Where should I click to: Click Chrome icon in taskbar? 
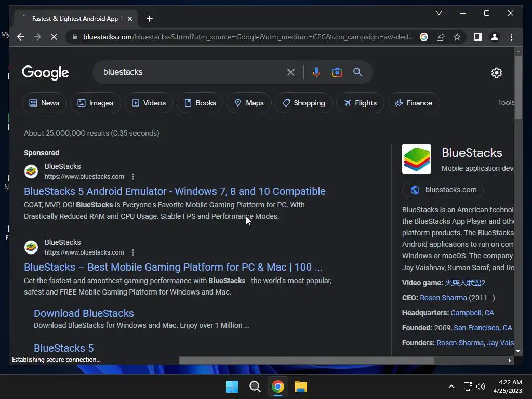[x=277, y=387]
